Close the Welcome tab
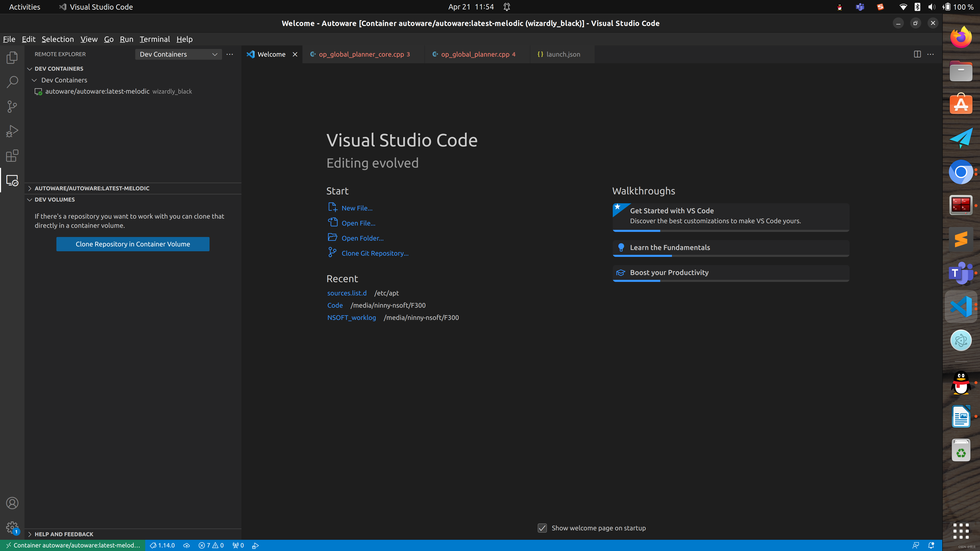This screenshot has height=551, width=980. pos(295,54)
